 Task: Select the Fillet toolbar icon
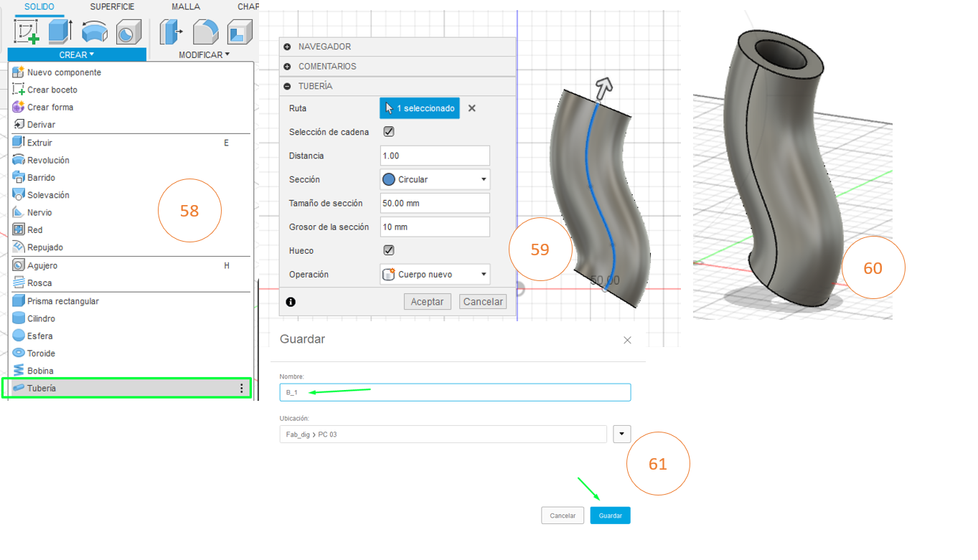205,32
